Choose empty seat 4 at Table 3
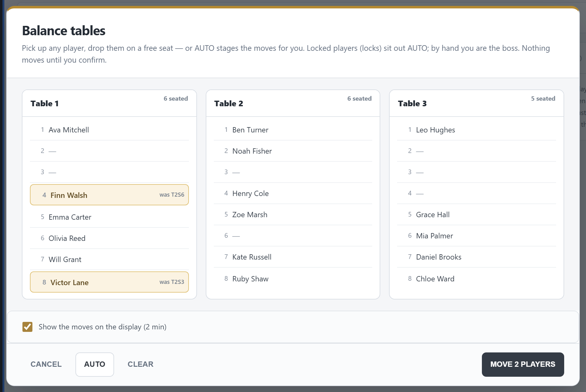The width and height of the screenshot is (586, 392). (x=477, y=194)
